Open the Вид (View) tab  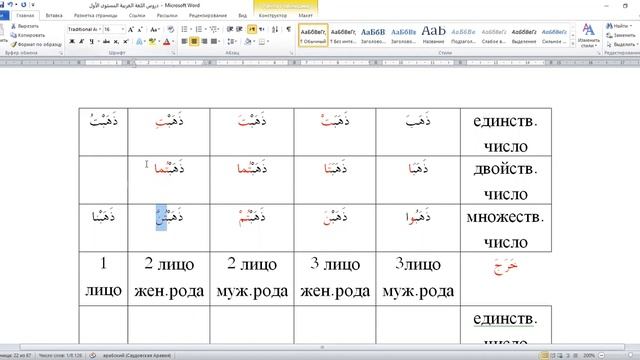(242, 16)
